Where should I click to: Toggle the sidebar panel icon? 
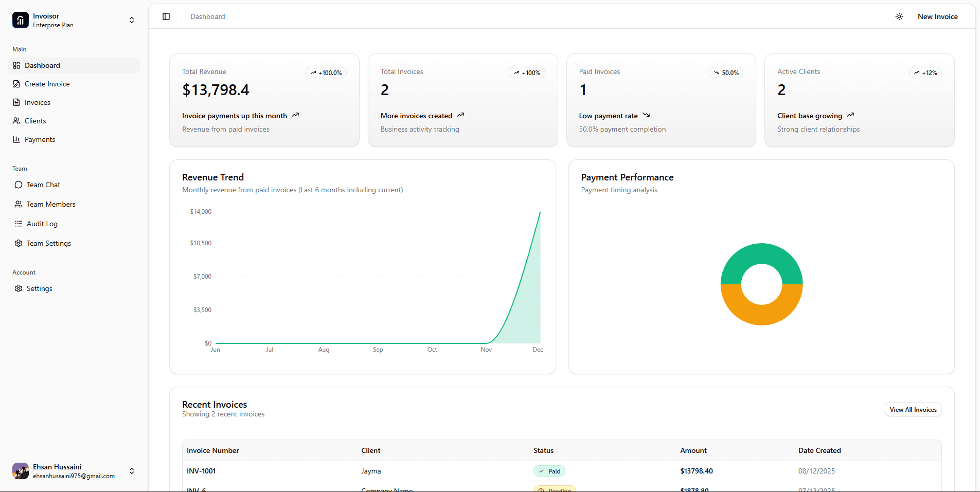pos(166,16)
